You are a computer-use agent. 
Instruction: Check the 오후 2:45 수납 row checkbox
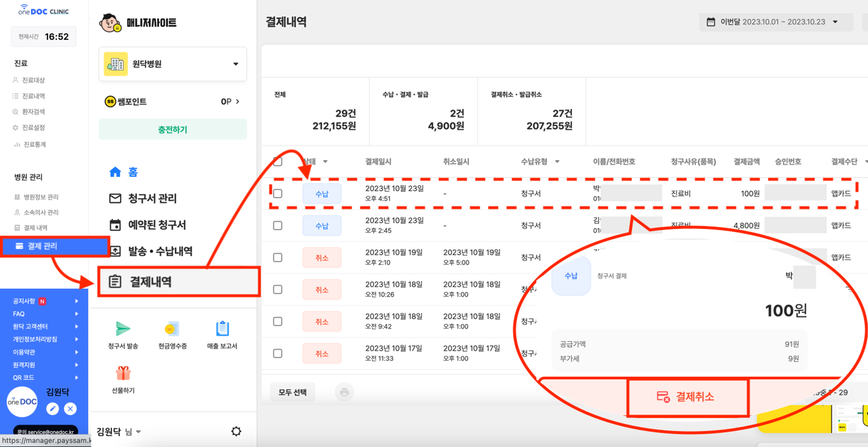click(278, 225)
